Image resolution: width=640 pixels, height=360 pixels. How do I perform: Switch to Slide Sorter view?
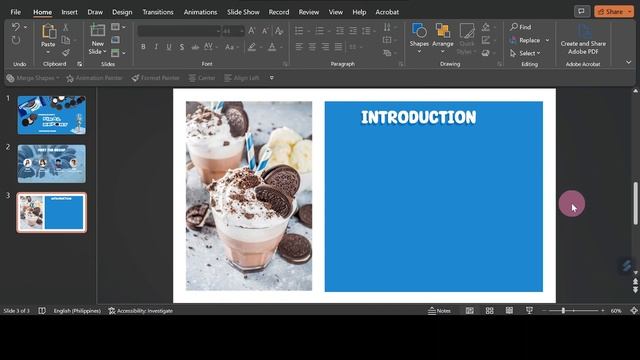(489, 311)
